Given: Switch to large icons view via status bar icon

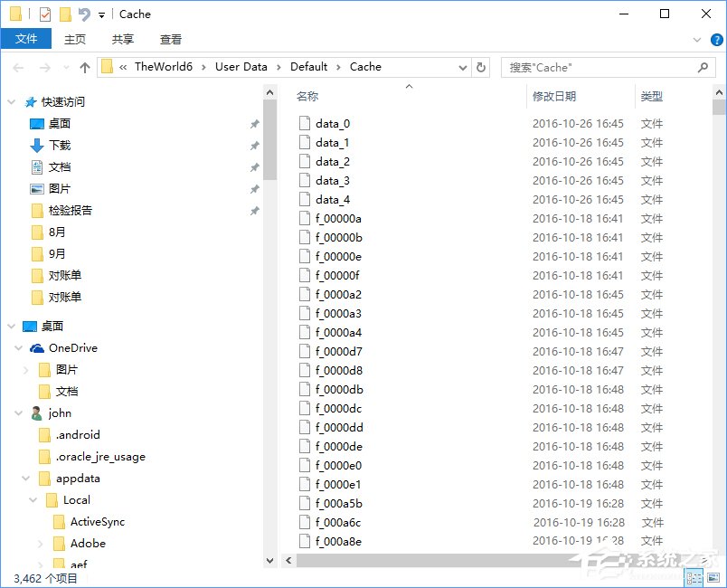Looking at the screenshot, I should [x=713, y=576].
